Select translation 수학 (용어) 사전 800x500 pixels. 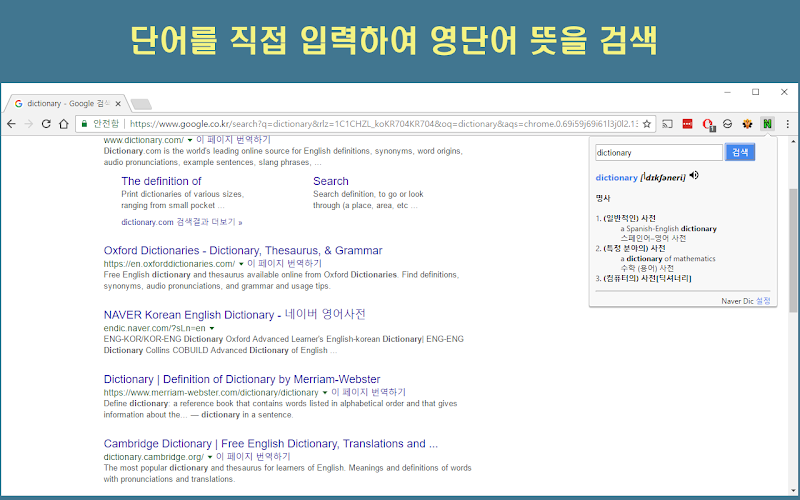pos(647,268)
